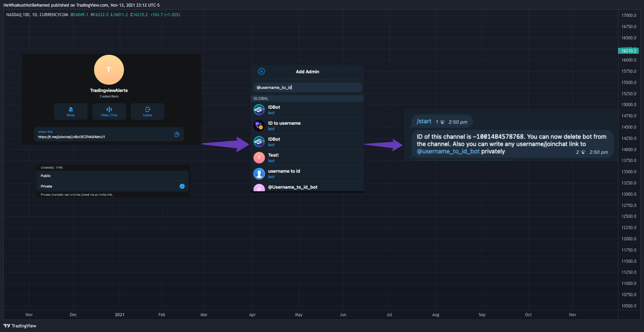Click the 12000.0 price axis label
Viewport: 644px width, 332px height.
pos(629,239)
